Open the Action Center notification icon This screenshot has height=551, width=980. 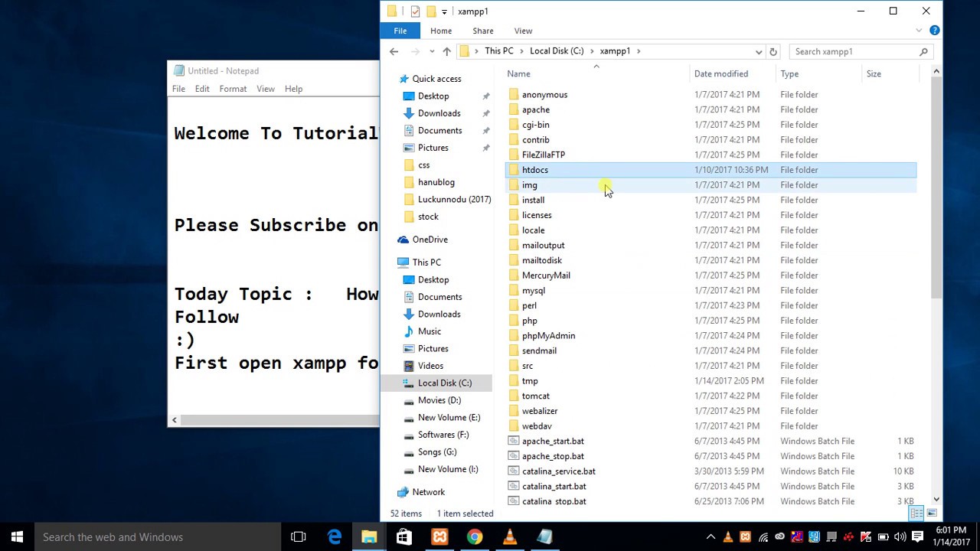point(917,537)
